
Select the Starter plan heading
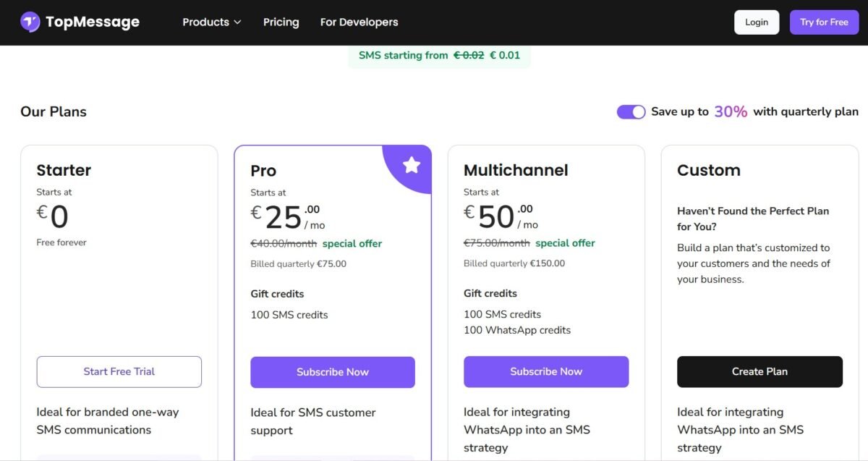(64, 170)
